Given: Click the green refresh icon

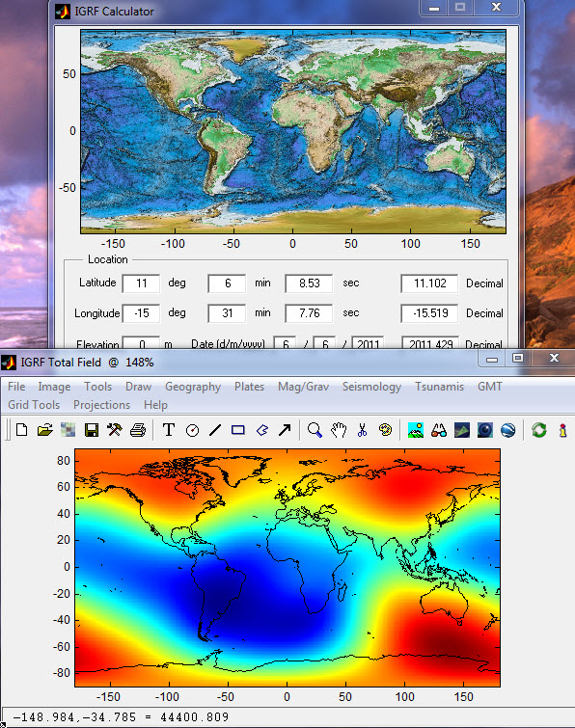Looking at the screenshot, I should [539, 430].
